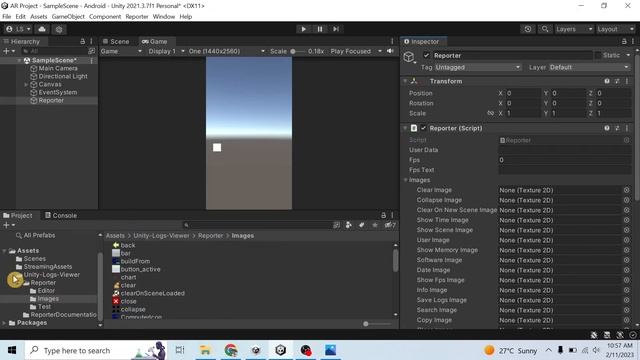640x360 pixels.
Task: Open the object picker for Search Image
Action: [627, 310]
